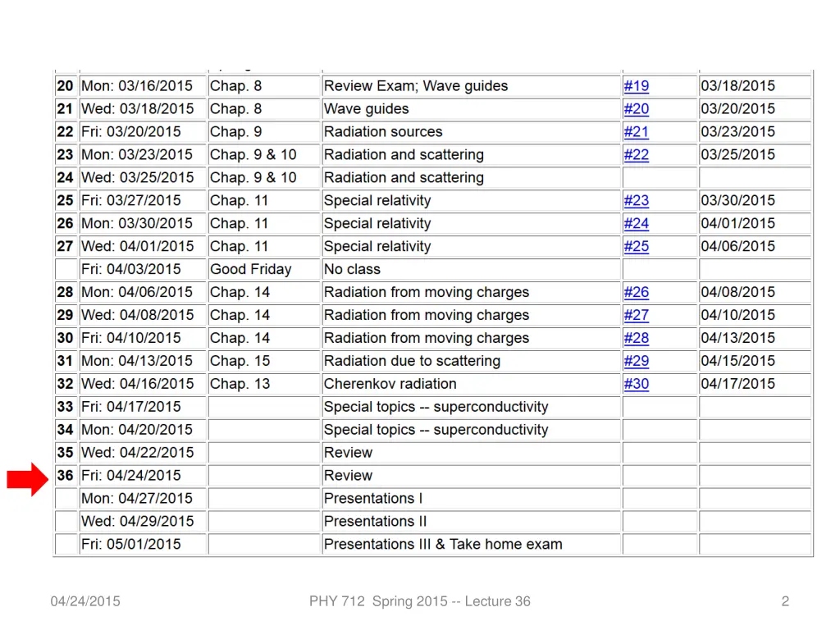The image size is (840, 630).
Task: Open homework link #24
Action: pos(636,223)
